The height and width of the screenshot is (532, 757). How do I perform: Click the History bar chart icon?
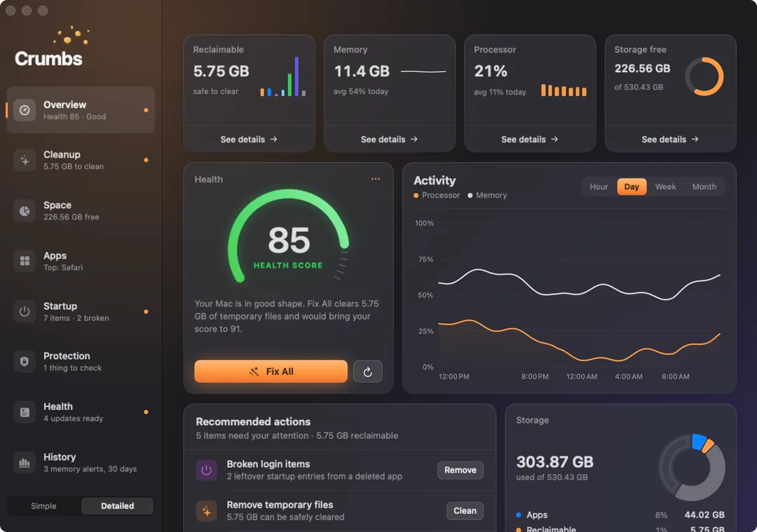[x=25, y=463]
